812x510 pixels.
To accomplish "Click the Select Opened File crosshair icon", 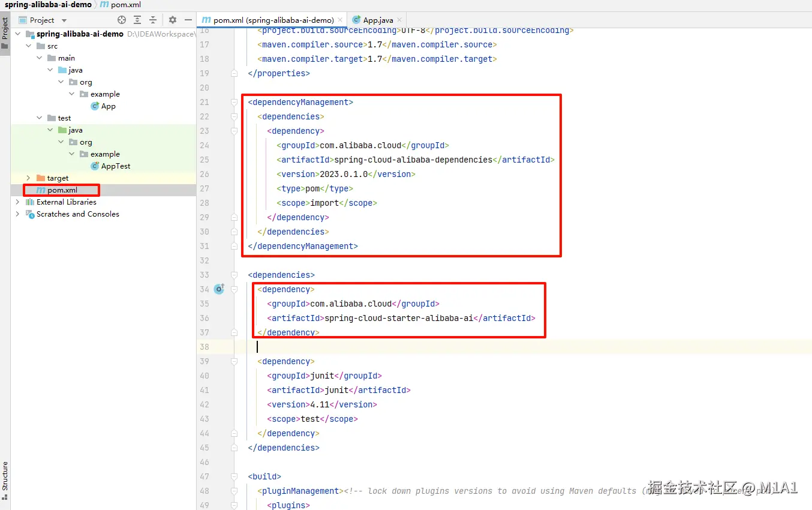I will 122,20.
